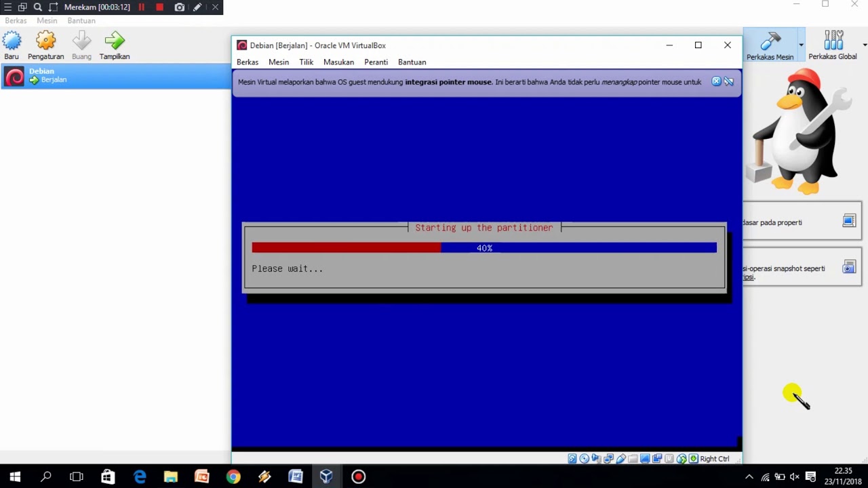The height and width of the screenshot is (488, 868).
Task: Click the Tampilkan green arrow icon
Action: [115, 41]
